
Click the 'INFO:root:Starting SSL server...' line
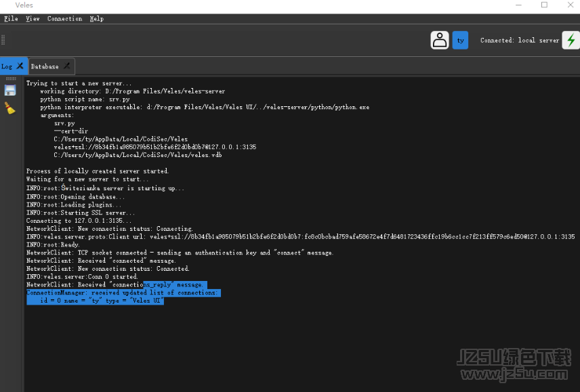pos(80,213)
